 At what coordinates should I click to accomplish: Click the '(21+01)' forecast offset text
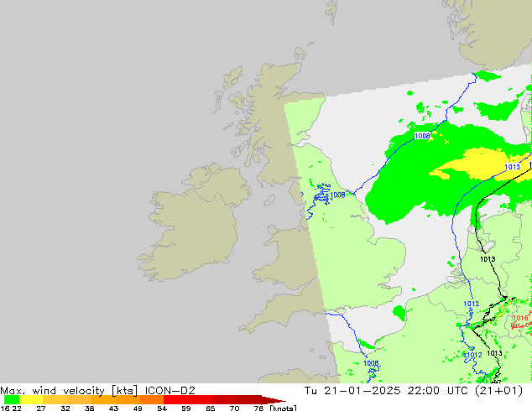coord(499,391)
